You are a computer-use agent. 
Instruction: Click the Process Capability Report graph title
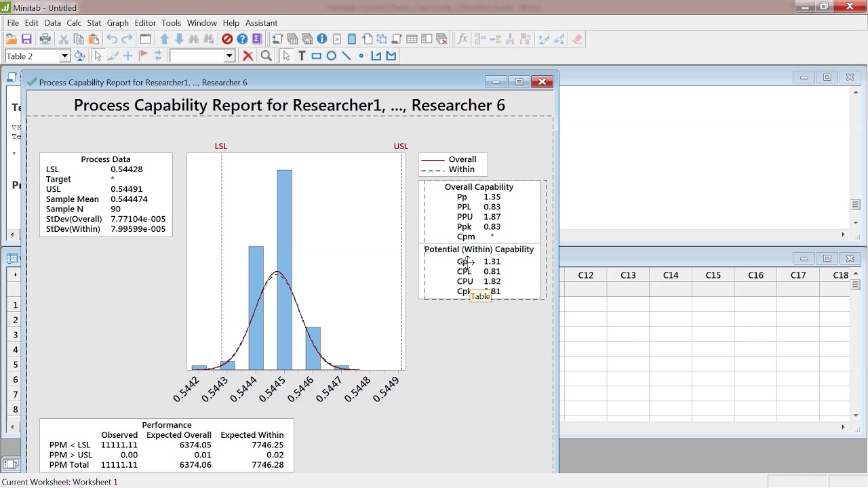pos(290,105)
